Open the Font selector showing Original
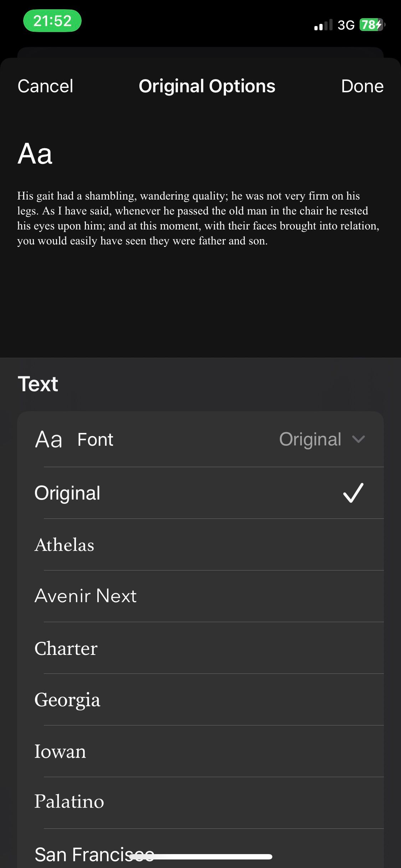This screenshot has height=868, width=401. tap(310, 439)
